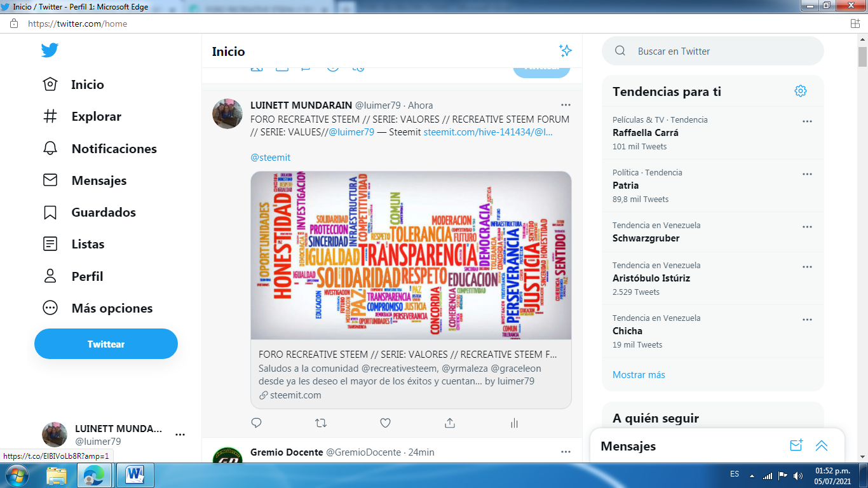Click the search magnifier icon
The image size is (868, 488).
point(621,51)
